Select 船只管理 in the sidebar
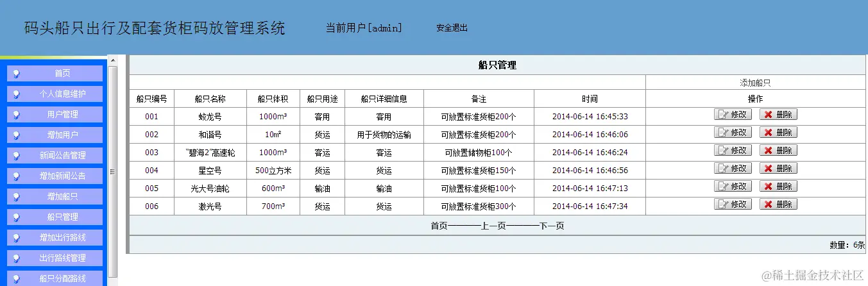The width and height of the screenshot is (868, 286). coord(55,217)
